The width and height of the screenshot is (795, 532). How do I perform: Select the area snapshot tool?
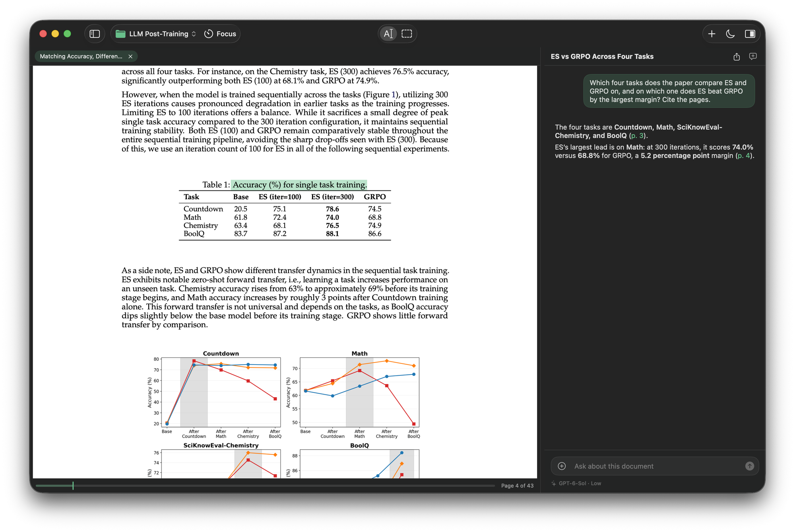pos(407,34)
